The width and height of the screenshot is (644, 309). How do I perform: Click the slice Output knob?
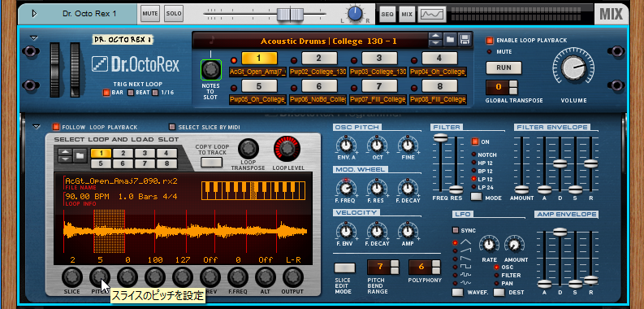click(293, 278)
